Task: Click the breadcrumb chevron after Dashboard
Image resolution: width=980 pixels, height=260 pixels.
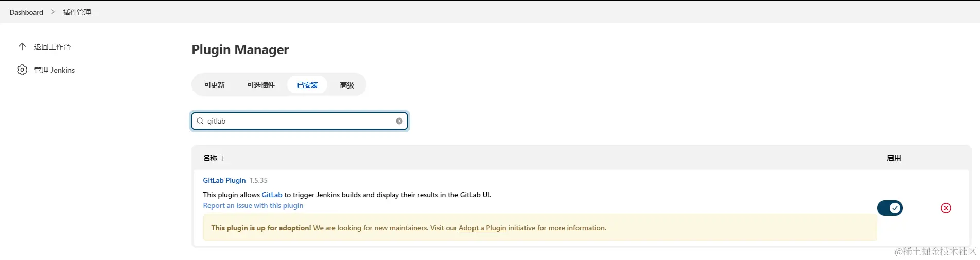Action: (x=52, y=12)
